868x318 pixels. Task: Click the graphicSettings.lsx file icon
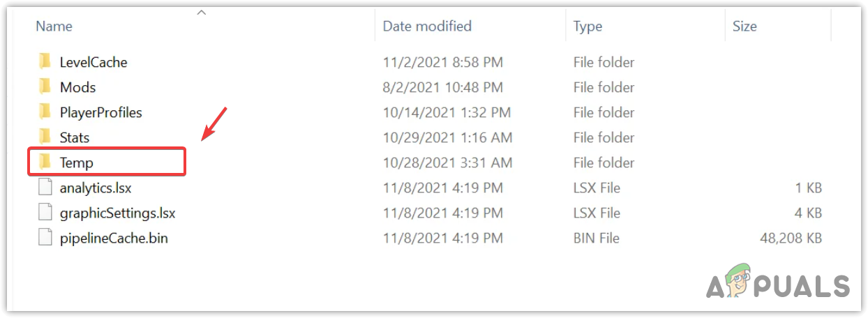click(x=45, y=213)
